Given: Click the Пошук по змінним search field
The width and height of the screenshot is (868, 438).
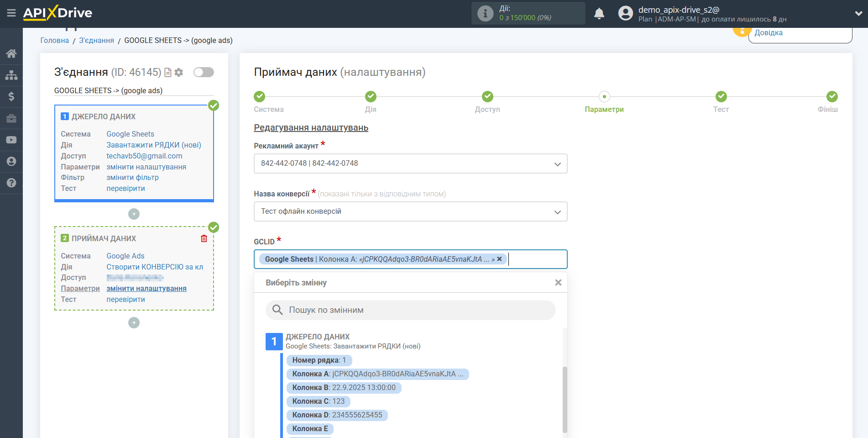Looking at the screenshot, I should 411,310.
